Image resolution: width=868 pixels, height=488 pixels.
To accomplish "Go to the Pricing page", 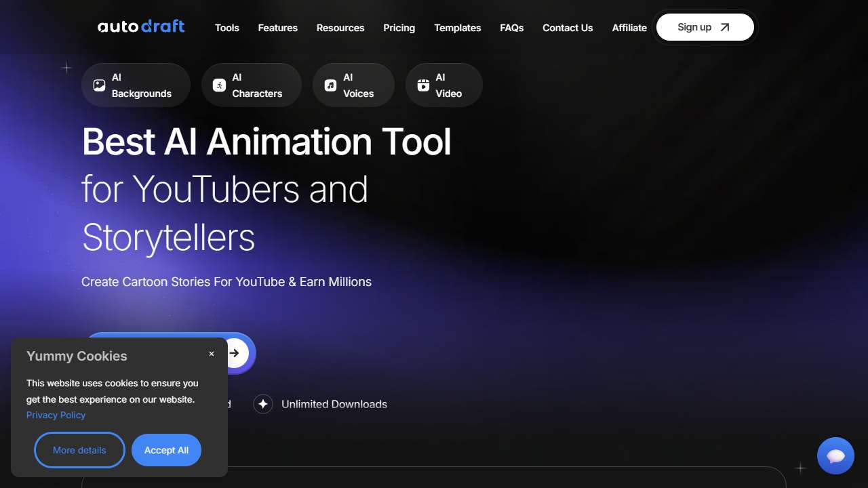I will [x=399, y=28].
